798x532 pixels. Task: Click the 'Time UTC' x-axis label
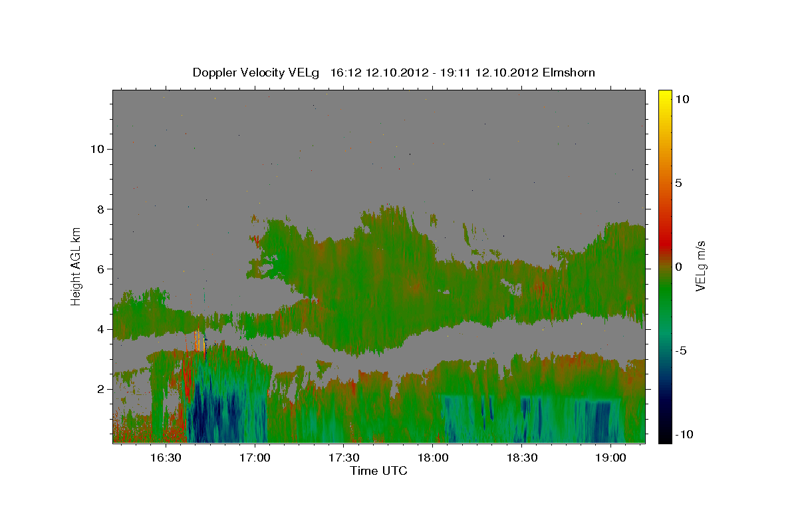(x=378, y=471)
